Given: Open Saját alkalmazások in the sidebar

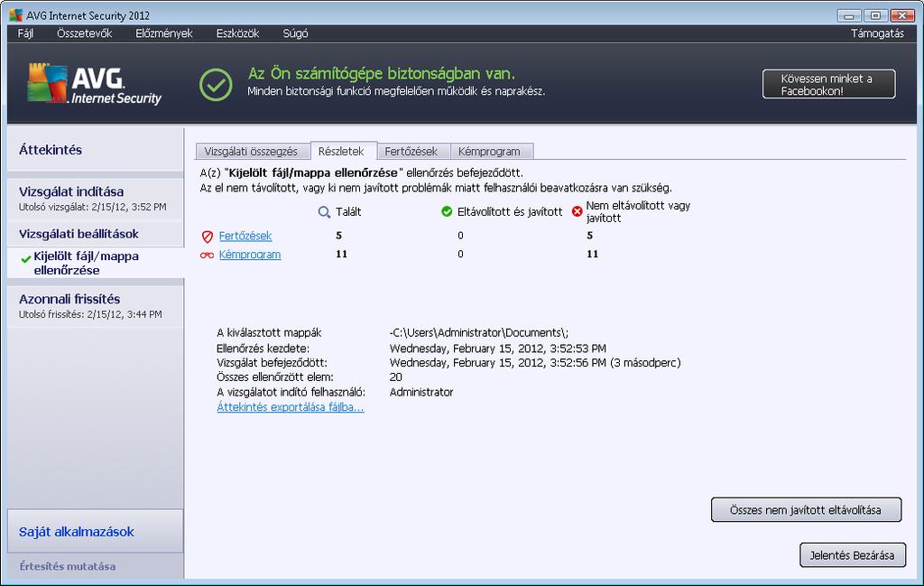Looking at the screenshot, I should point(96,532).
